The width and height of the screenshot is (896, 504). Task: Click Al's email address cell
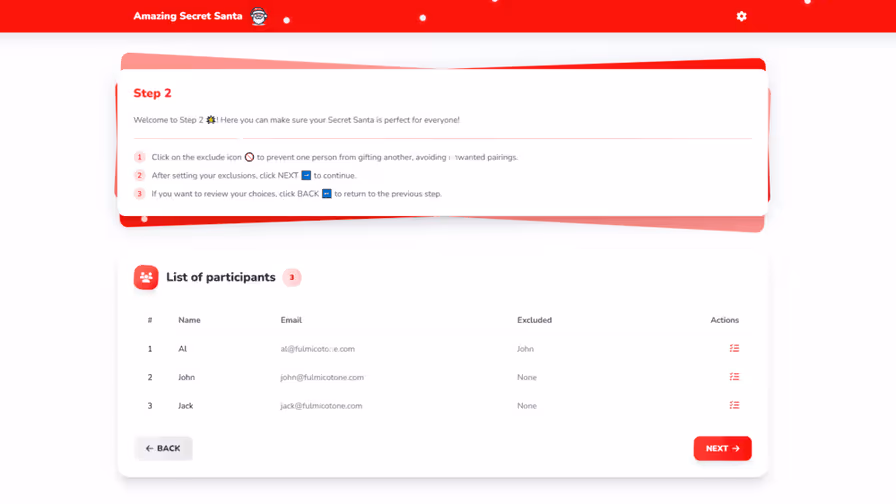point(317,349)
